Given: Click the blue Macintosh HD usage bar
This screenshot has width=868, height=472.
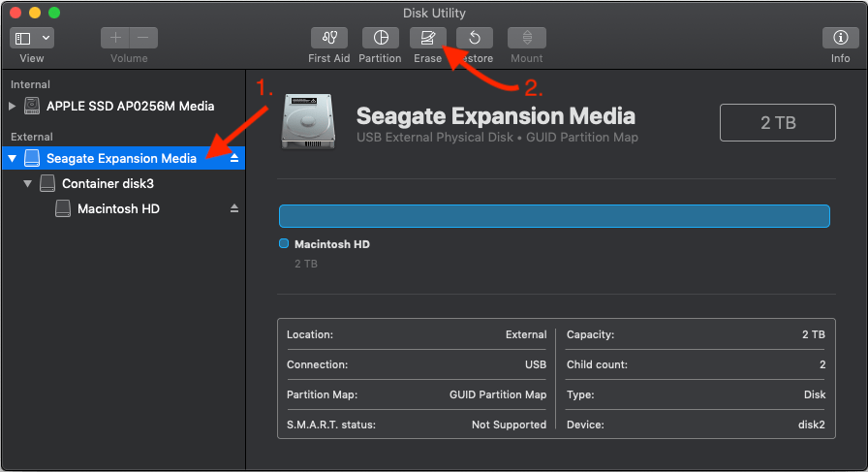Looking at the screenshot, I should tap(554, 216).
